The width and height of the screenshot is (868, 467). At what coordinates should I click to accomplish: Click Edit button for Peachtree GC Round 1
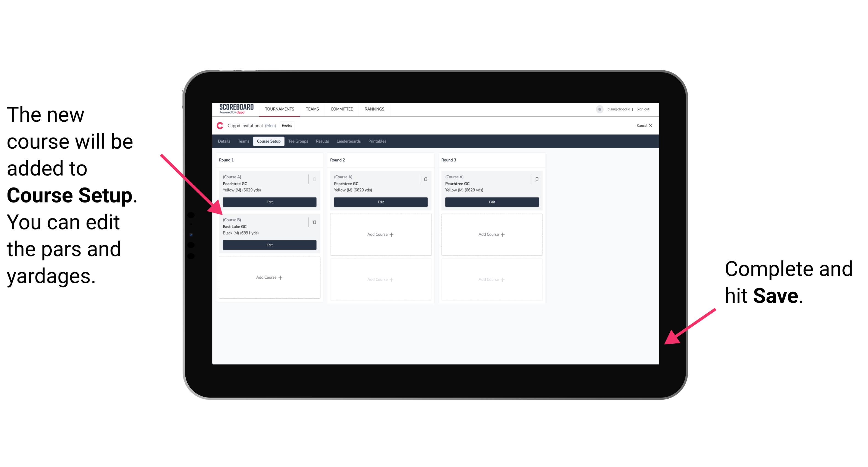pos(269,202)
